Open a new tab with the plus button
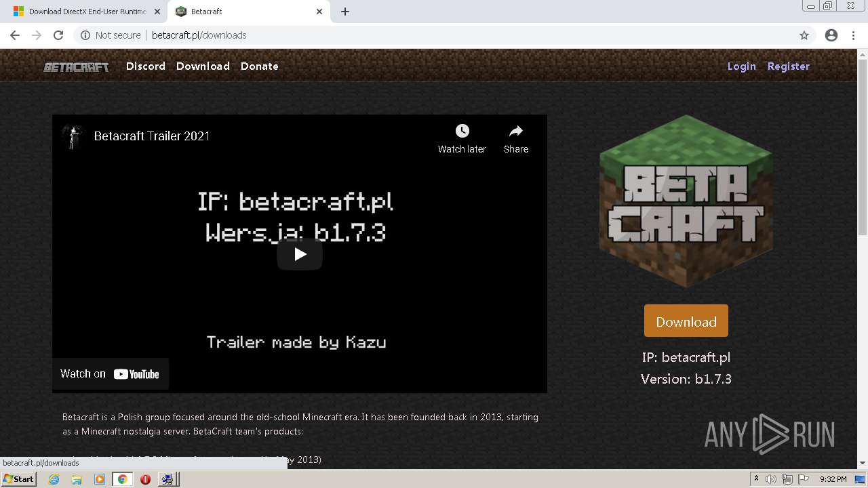Image resolution: width=868 pixels, height=488 pixels. tap(345, 12)
